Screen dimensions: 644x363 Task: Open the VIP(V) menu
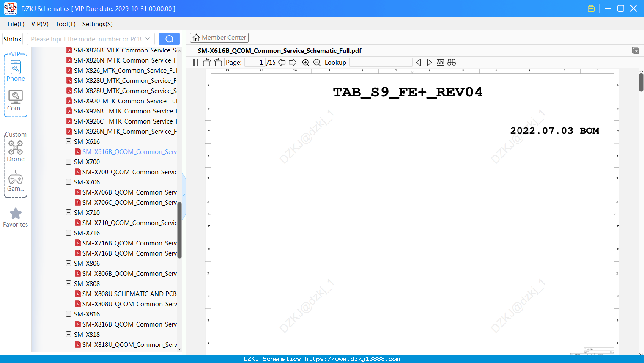40,24
